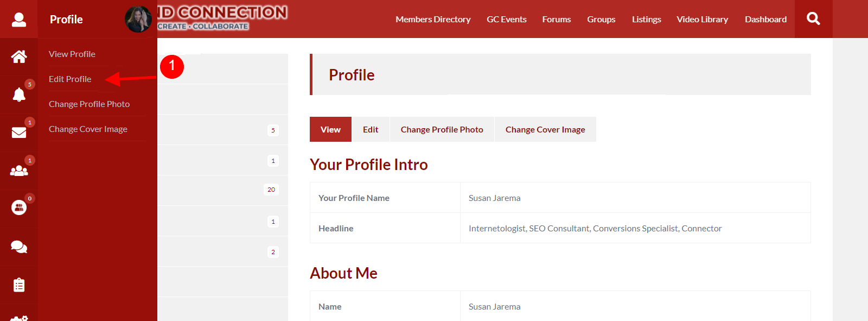Screen dimensions: 868x321
Task: Click 'Your Profile Intro' section heading
Action: tap(369, 165)
